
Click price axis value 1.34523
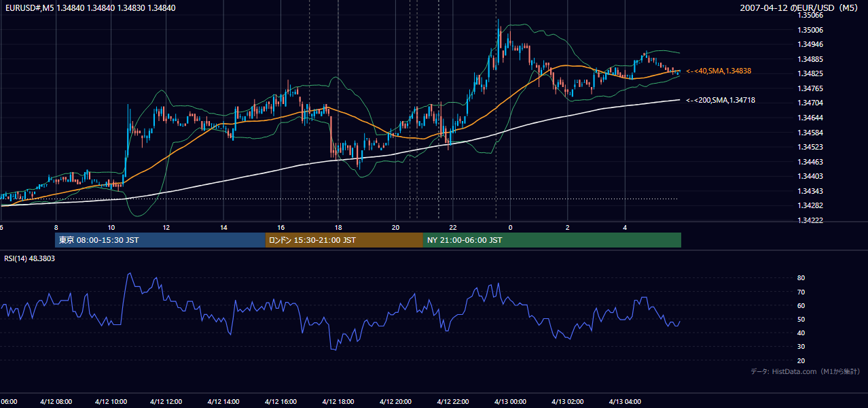810,147
